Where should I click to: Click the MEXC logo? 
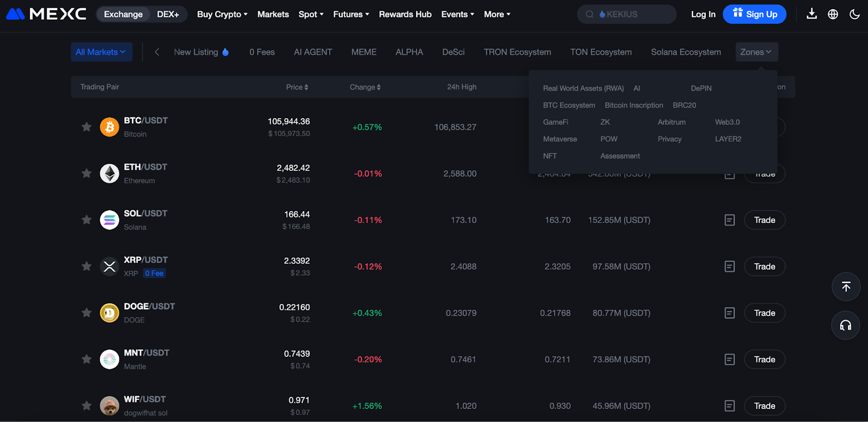[x=46, y=14]
